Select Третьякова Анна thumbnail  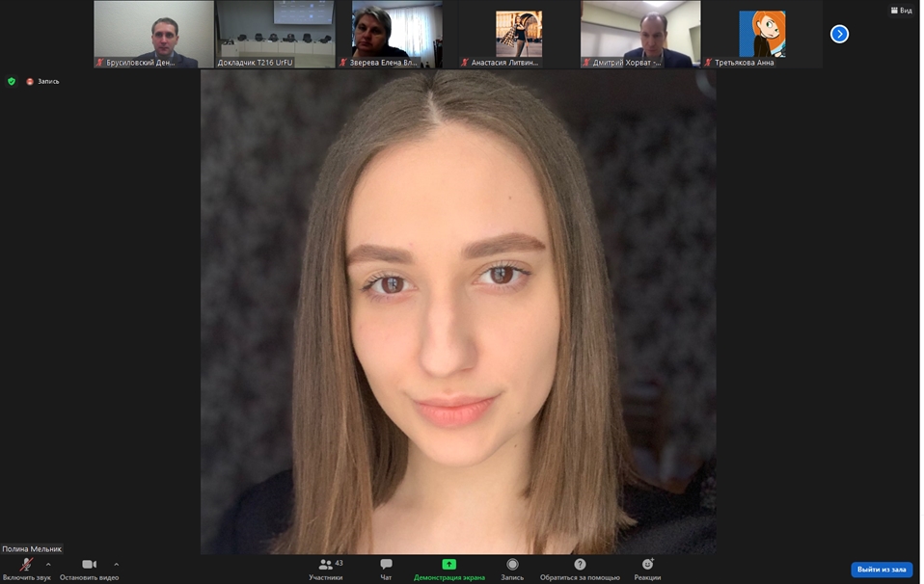coord(762,34)
